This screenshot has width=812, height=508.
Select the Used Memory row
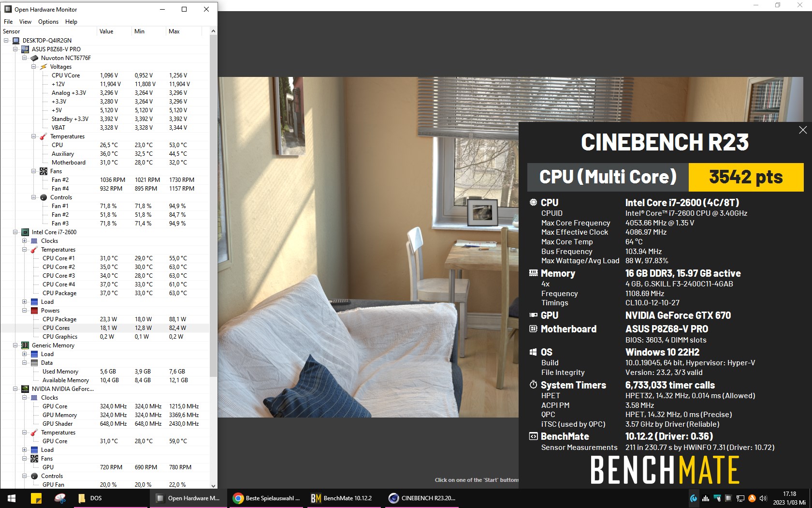pyautogui.click(x=105, y=372)
